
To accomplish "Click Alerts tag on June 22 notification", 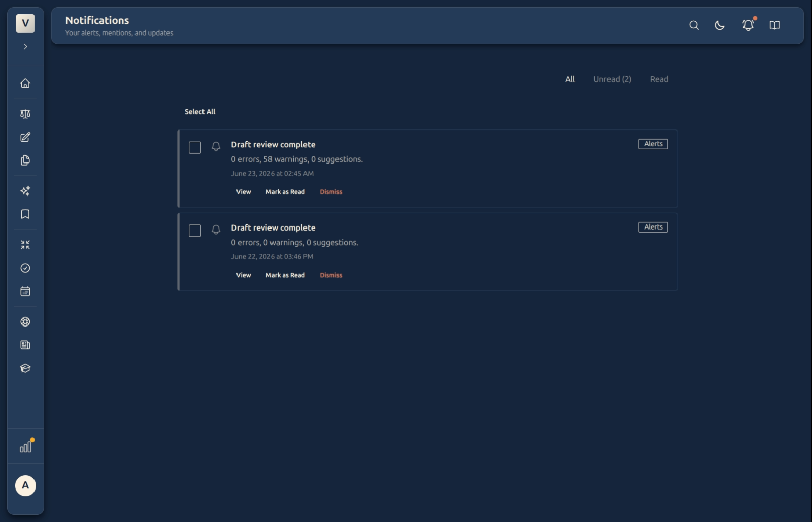I will point(653,227).
